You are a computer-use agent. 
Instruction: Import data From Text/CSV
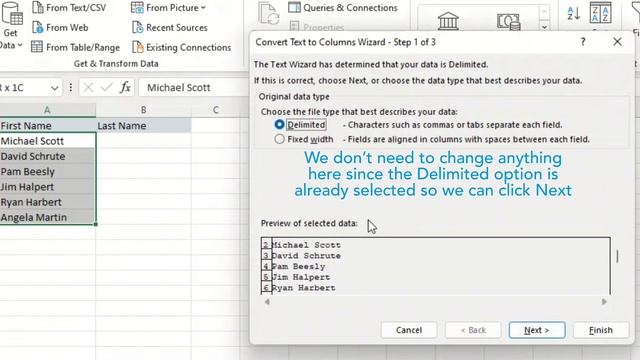[x=69, y=8]
